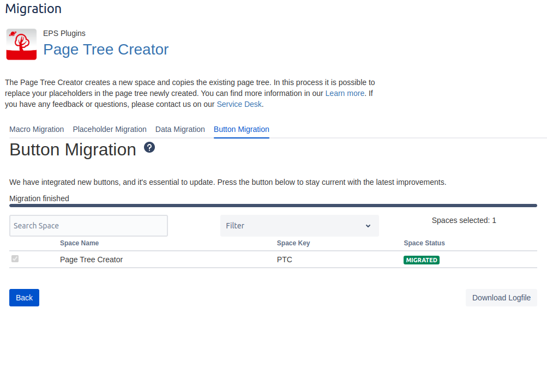The height and width of the screenshot is (392, 547).
Task: Click the migration progress bar
Action: 273,206
